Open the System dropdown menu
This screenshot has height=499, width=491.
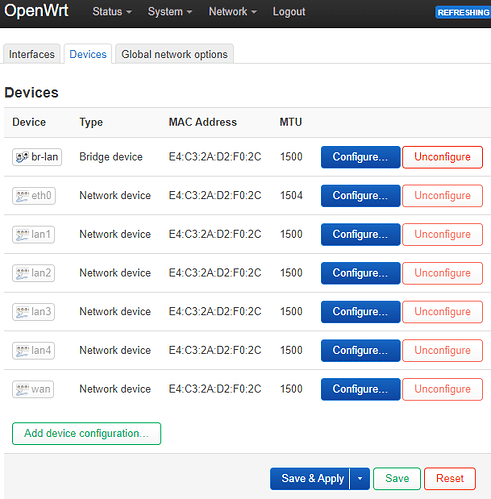(170, 12)
